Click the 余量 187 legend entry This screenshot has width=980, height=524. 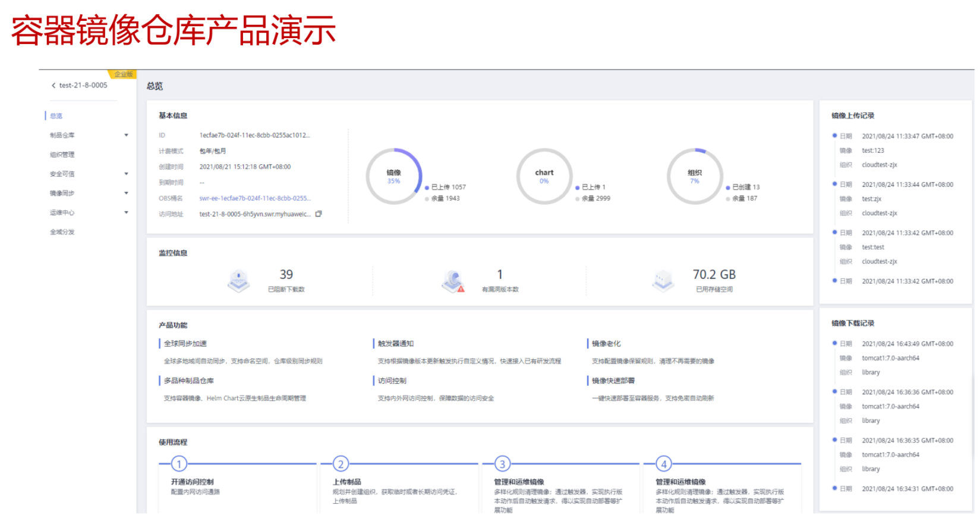[742, 199]
